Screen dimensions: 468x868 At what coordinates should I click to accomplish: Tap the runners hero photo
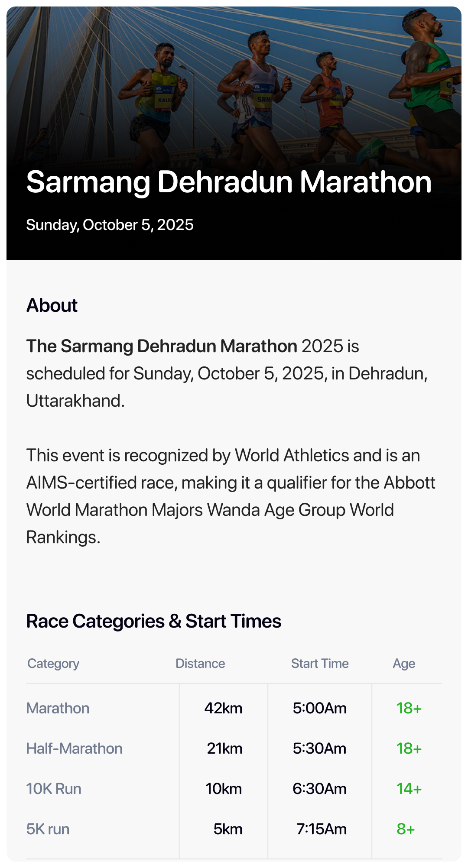pyautogui.click(x=234, y=87)
